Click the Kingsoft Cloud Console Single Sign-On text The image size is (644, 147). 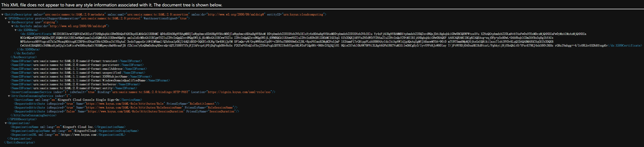(89, 100)
